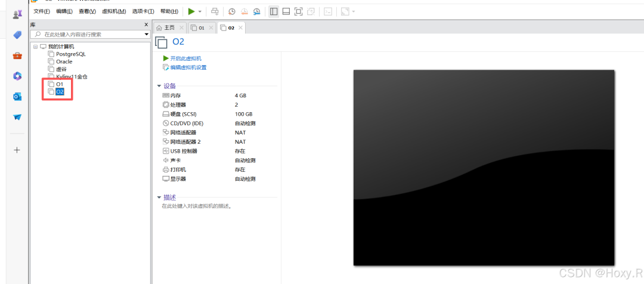This screenshot has width=644, height=284.
Task: Click the stretch guest display icon
Action: [x=345, y=11]
